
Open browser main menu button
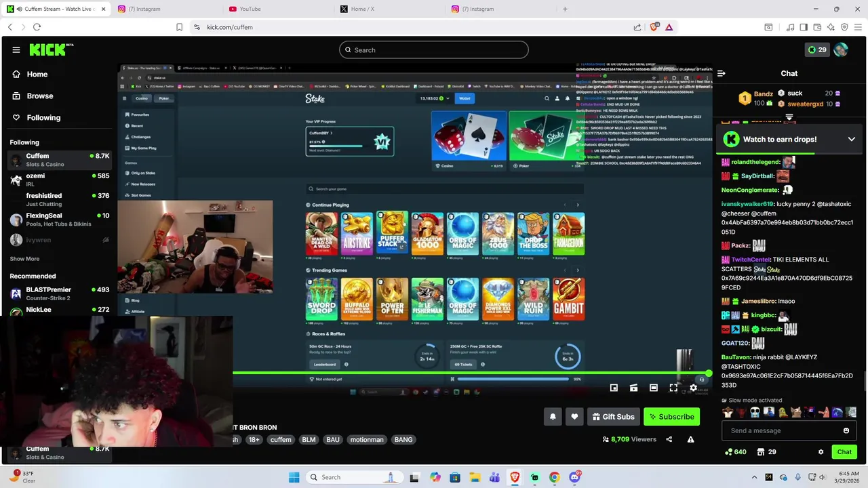click(858, 27)
